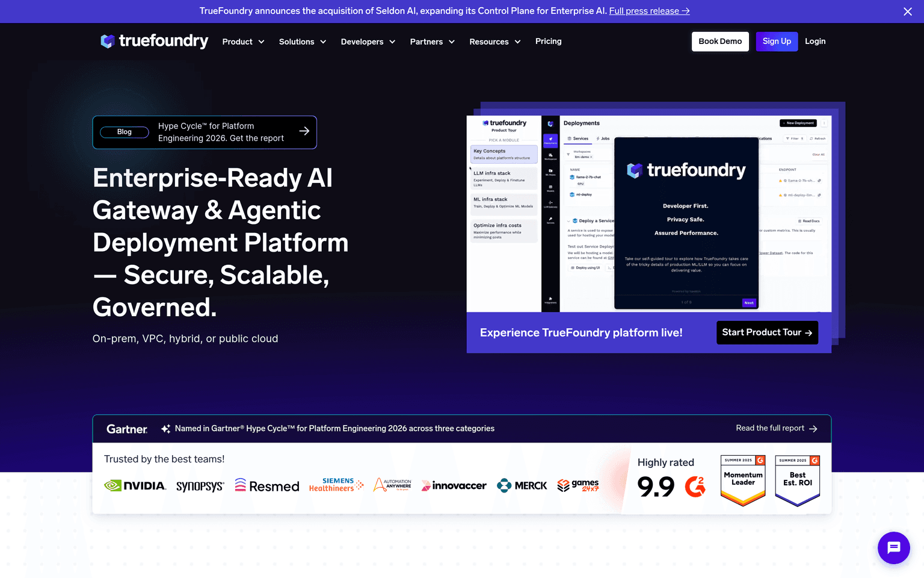Click the truefoundry logo
Viewport: 924px width, 578px height.
(154, 41)
